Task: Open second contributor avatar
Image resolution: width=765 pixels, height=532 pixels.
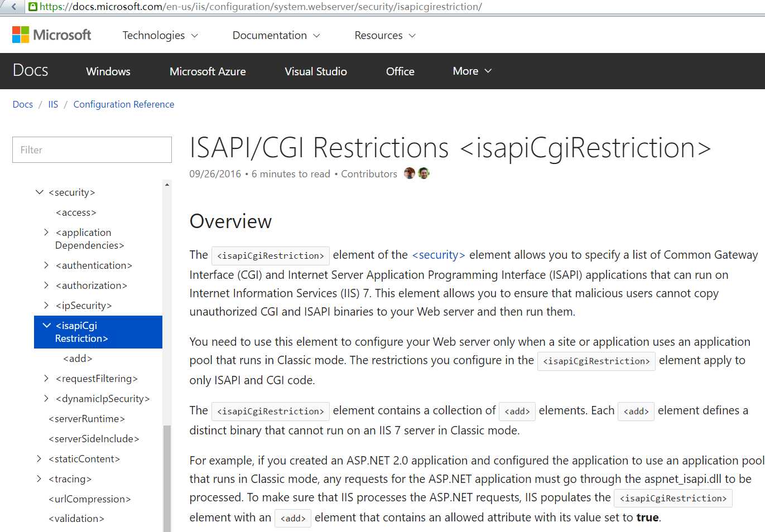Action: 424,173
